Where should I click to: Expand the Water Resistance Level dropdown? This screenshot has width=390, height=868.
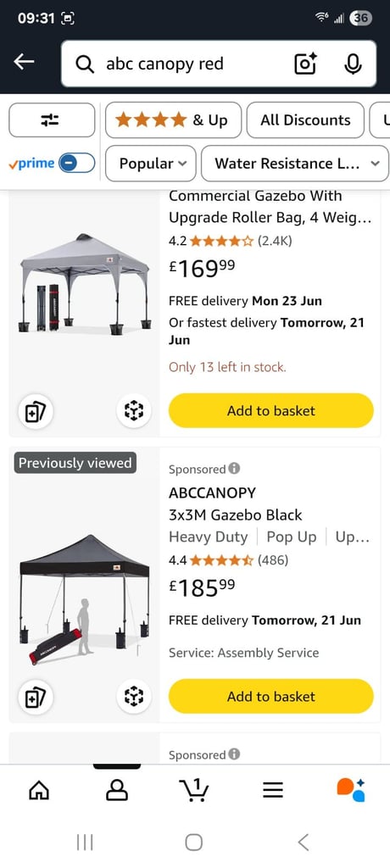point(295,164)
